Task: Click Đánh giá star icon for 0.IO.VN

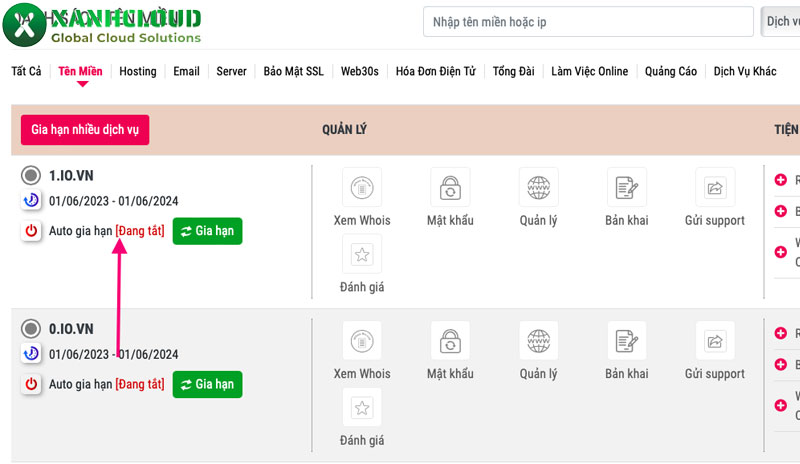Action: (x=362, y=408)
